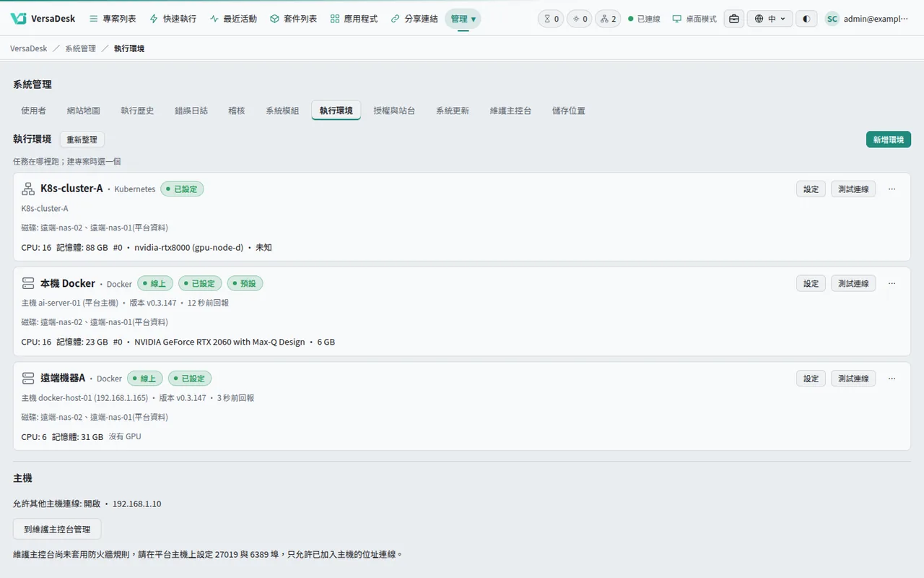Switch to the 系統更新 tab
The image size is (924, 578).
(x=453, y=111)
